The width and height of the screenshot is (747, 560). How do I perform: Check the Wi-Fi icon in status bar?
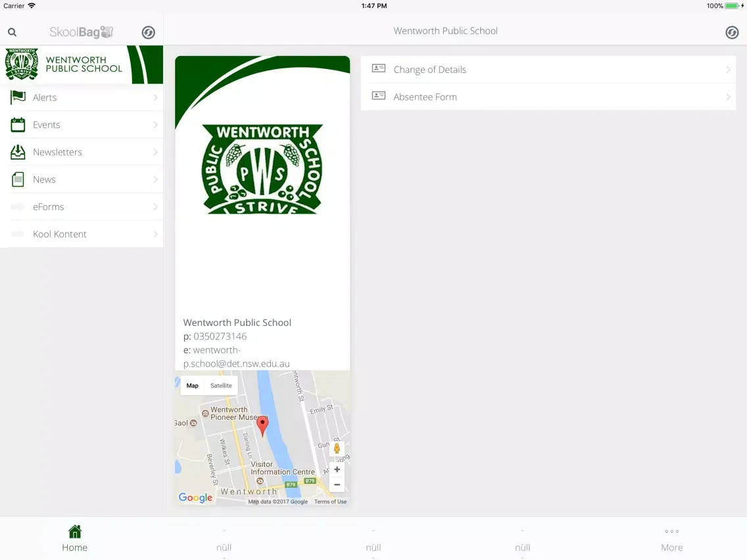(x=32, y=6)
